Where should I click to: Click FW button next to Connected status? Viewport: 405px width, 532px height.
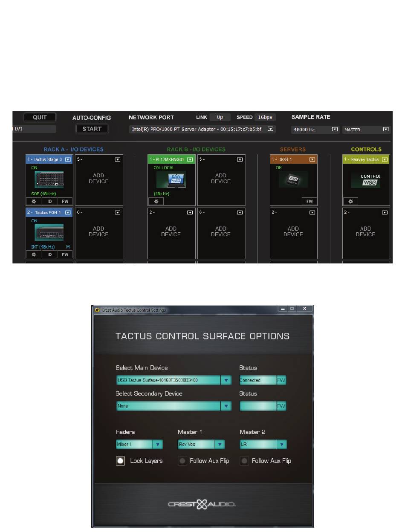(x=281, y=380)
